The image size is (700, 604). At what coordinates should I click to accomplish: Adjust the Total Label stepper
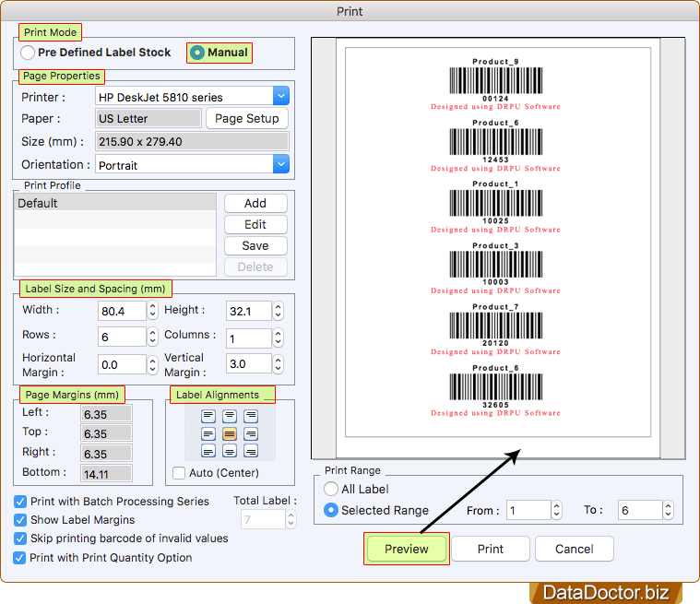[x=291, y=519]
